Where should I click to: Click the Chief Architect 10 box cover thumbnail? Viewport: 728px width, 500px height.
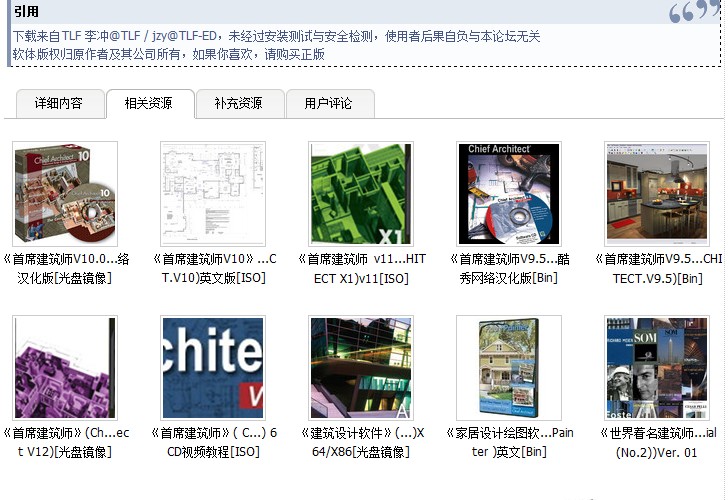coord(65,194)
